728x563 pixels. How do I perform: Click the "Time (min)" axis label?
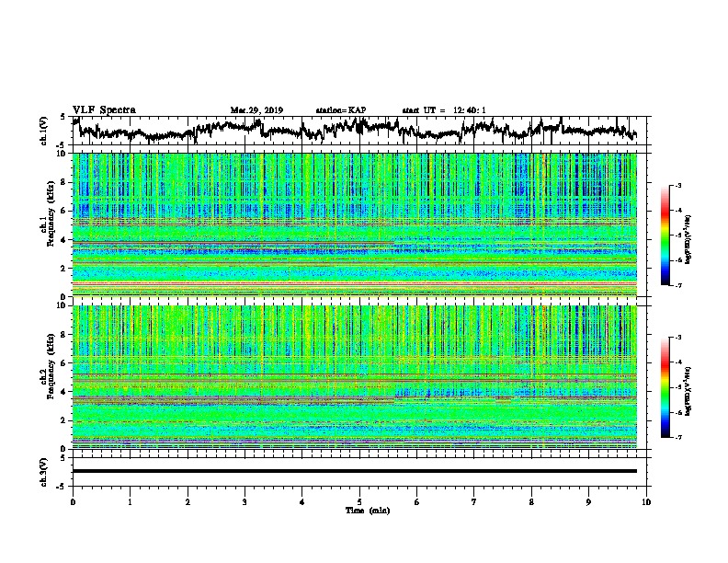(x=368, y=511)
